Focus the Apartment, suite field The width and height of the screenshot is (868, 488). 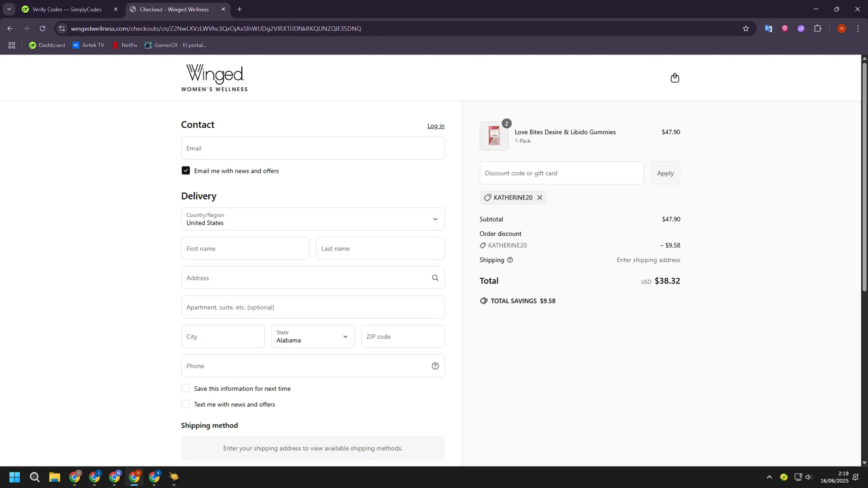(x=312, y=307)
